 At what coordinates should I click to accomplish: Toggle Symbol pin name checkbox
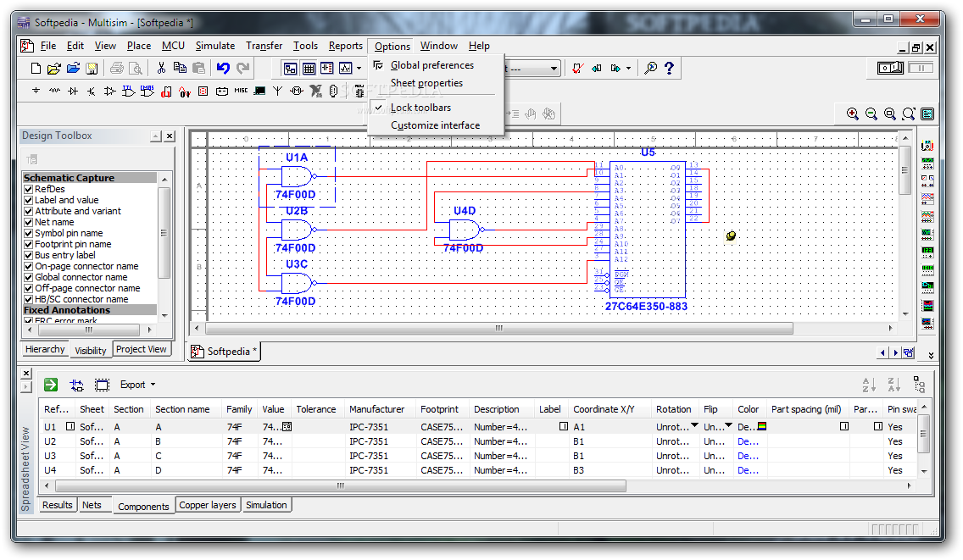28,233
